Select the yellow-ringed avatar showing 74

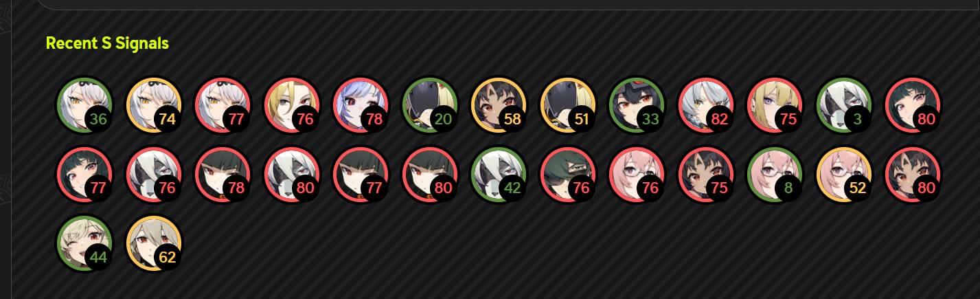(x=153, y=104)
